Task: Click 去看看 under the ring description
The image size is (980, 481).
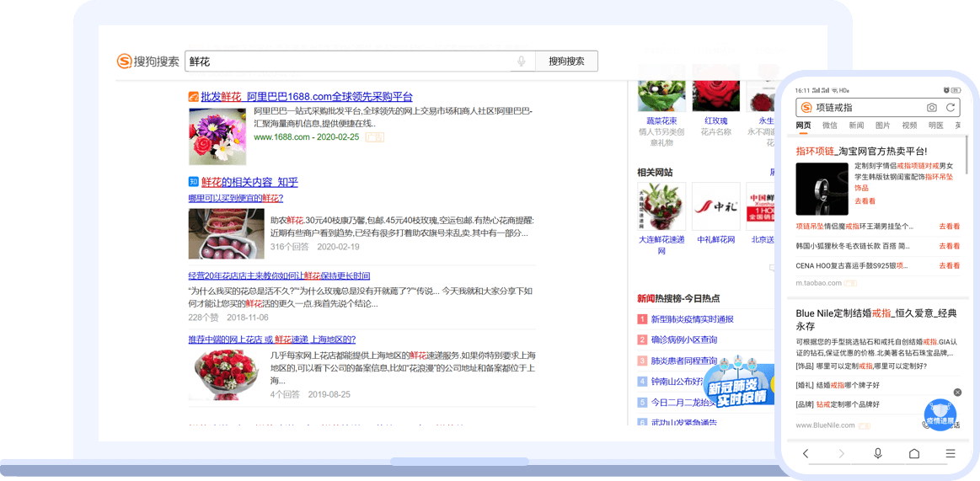Action: pos(865,201)
